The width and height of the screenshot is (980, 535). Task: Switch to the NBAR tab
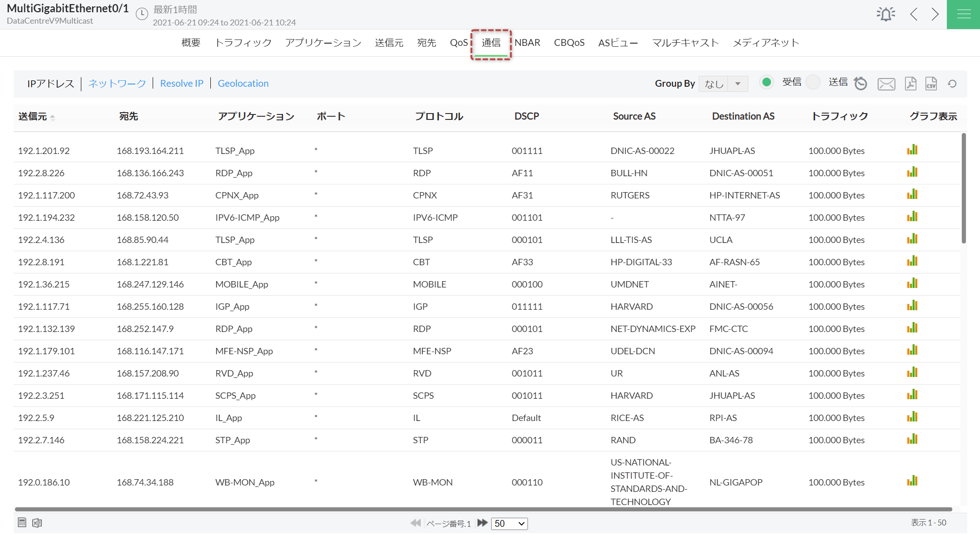527,43
